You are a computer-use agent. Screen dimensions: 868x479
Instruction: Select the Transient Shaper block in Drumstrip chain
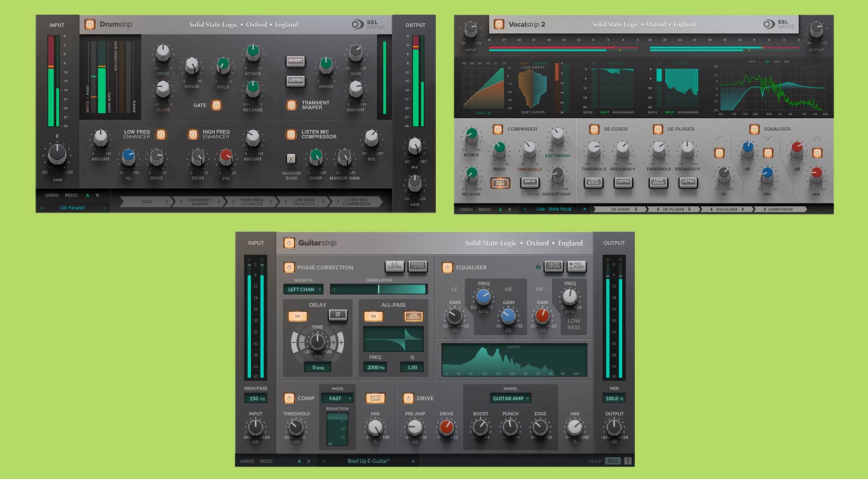200,201
